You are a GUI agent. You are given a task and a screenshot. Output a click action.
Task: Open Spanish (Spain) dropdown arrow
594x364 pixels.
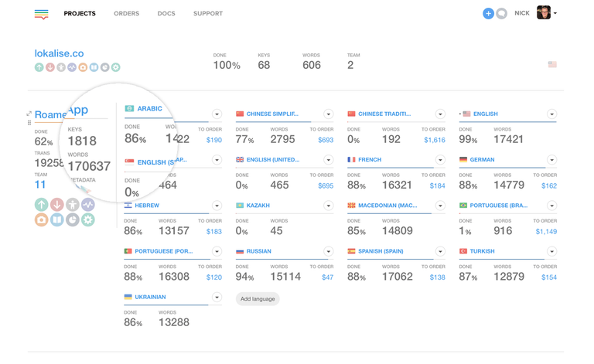point(440,251)
